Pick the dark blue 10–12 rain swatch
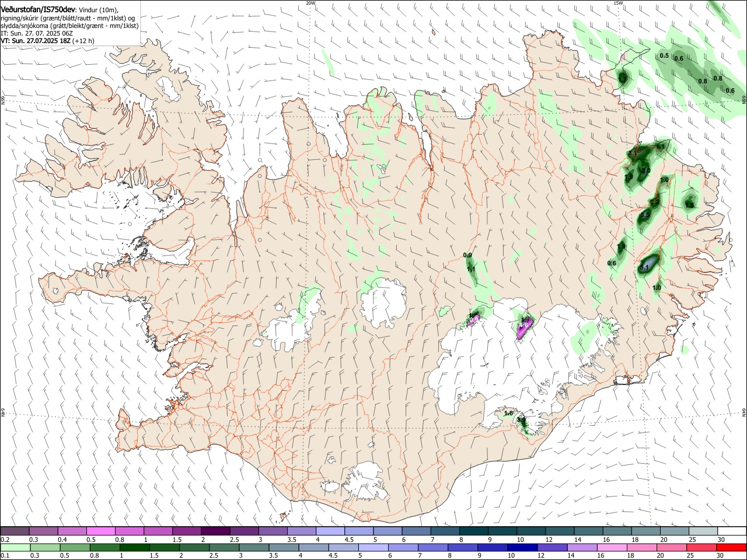 (x=523, y=548)
